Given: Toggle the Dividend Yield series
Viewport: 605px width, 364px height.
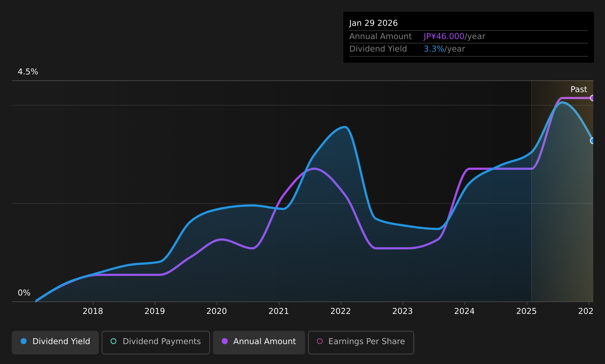Looking at the screenshot, I should coord(55,342).
